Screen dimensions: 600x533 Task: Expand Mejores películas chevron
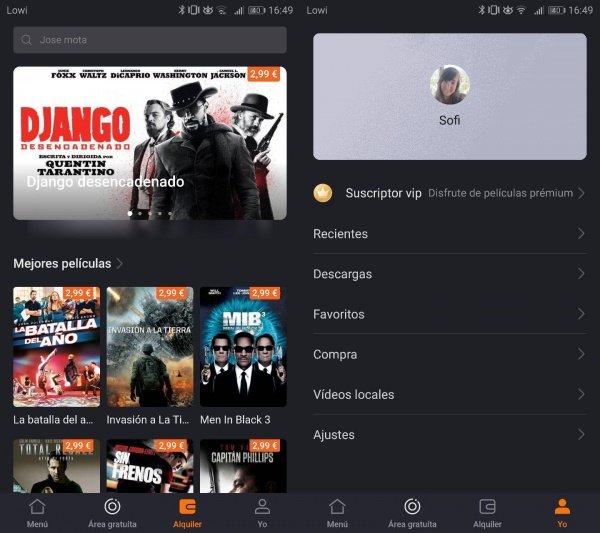[120, 263]
